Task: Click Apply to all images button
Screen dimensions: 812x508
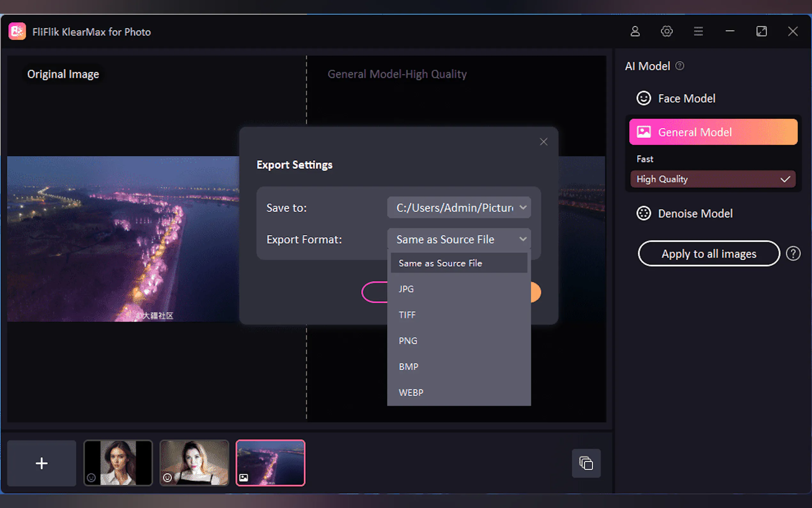Action: pyautogui.click(x=709, y=254)
